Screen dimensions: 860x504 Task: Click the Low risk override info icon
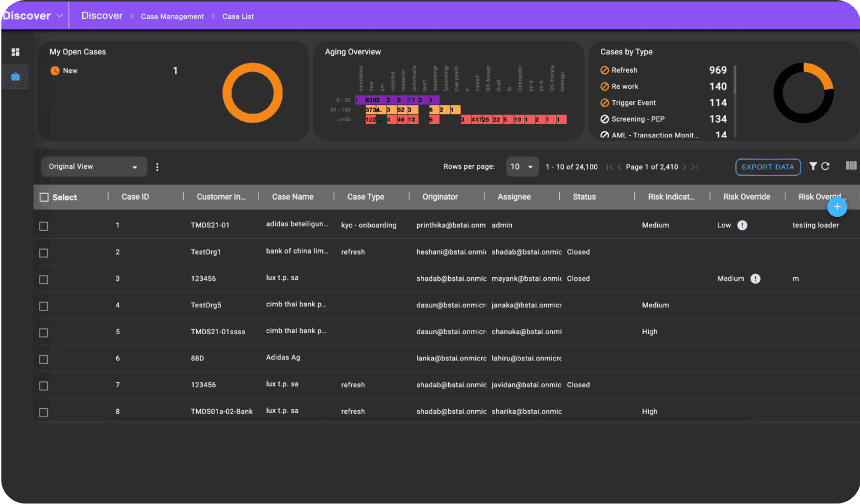[x=742, y=226]
